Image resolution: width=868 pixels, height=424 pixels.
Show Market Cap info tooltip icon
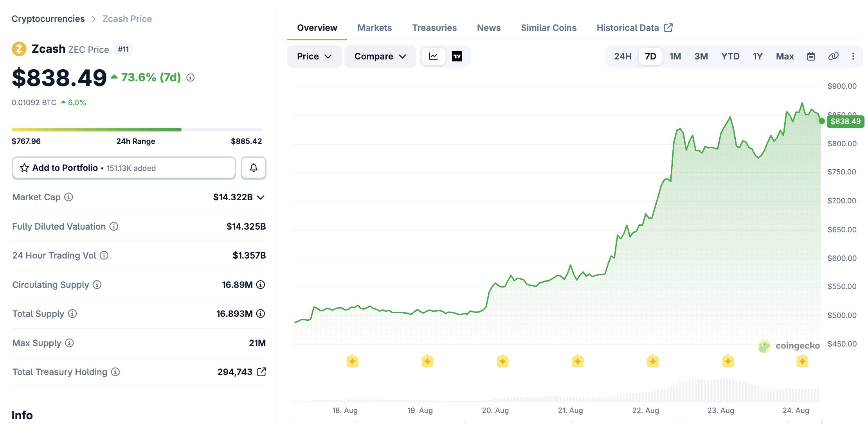coord(68,197)
